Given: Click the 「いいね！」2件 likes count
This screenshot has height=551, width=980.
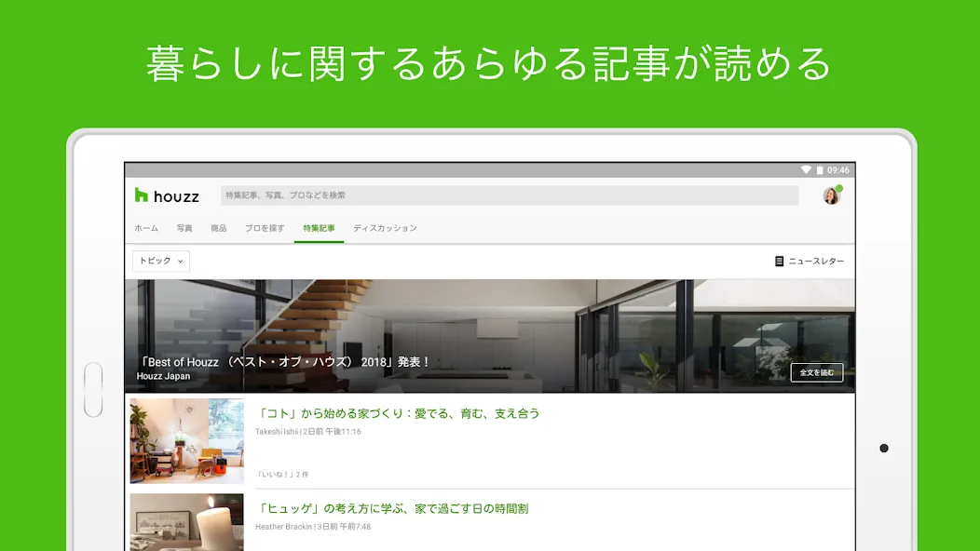Looking at the screenshot, I should point(282,474).
